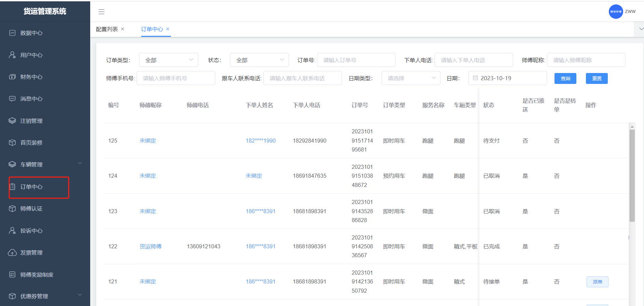Switch to the 配置列表 tab
Viewport: 644px width, 306px height.
tap(107, 29)
